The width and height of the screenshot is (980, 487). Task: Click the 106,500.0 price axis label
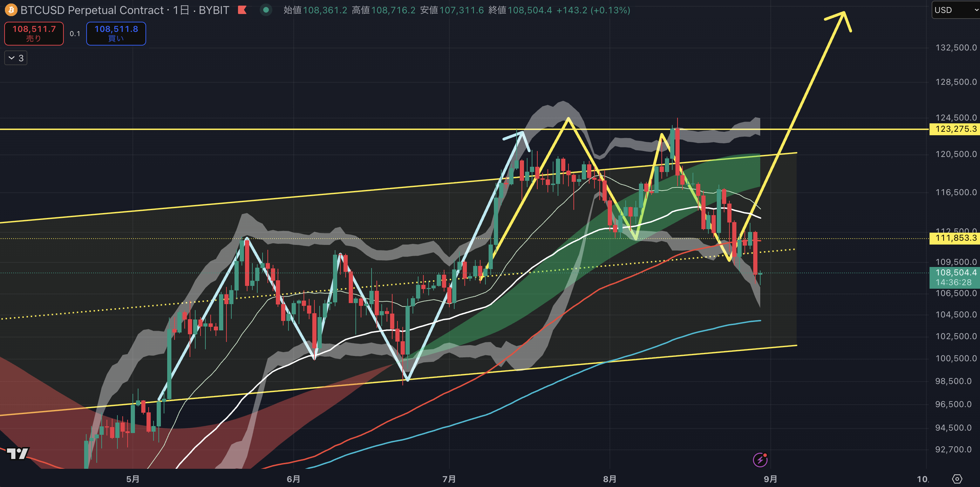point(956,293)
